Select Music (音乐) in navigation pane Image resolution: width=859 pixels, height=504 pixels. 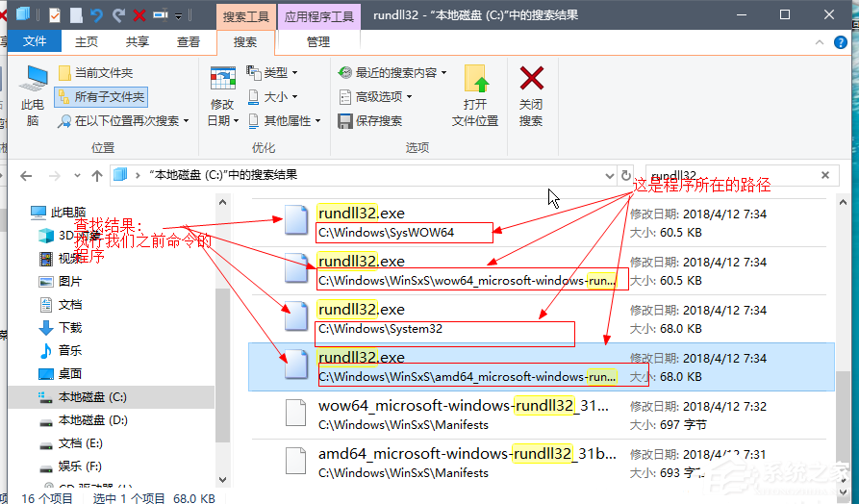coord(61,350)
